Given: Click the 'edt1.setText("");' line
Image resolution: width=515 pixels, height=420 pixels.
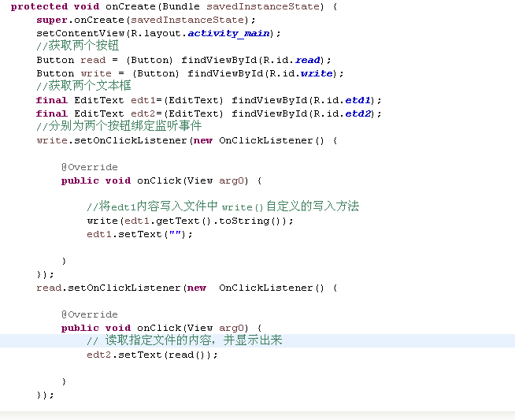Looking at the screenshot, I should pos(139,234).
